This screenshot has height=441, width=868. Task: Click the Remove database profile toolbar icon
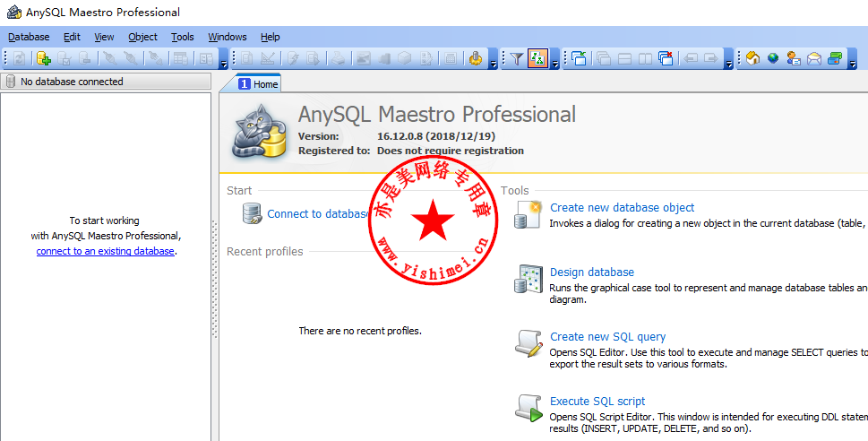point(84,58)
